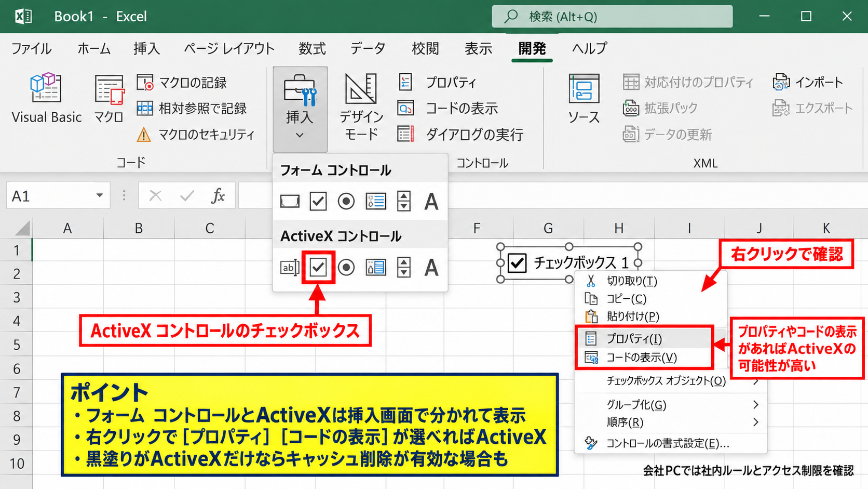Select the form control button icon
The image size is (868, 489).
coord(290,201)
